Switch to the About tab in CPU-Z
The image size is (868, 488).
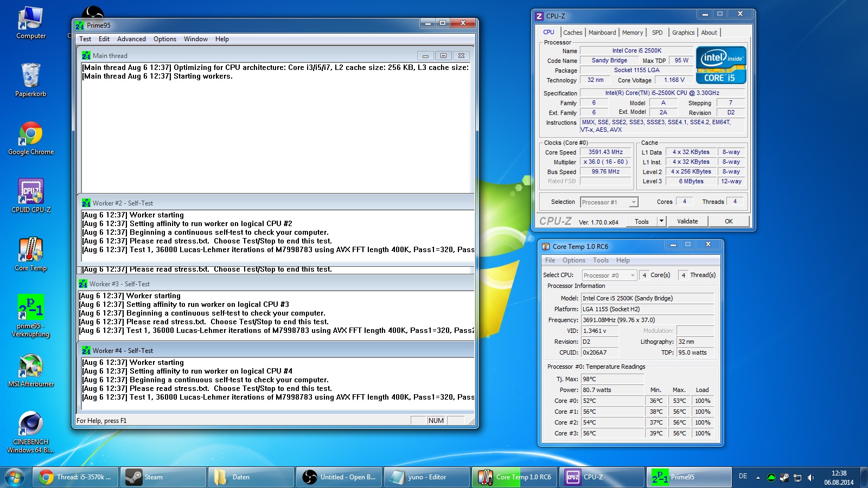[x=709, y=33]
